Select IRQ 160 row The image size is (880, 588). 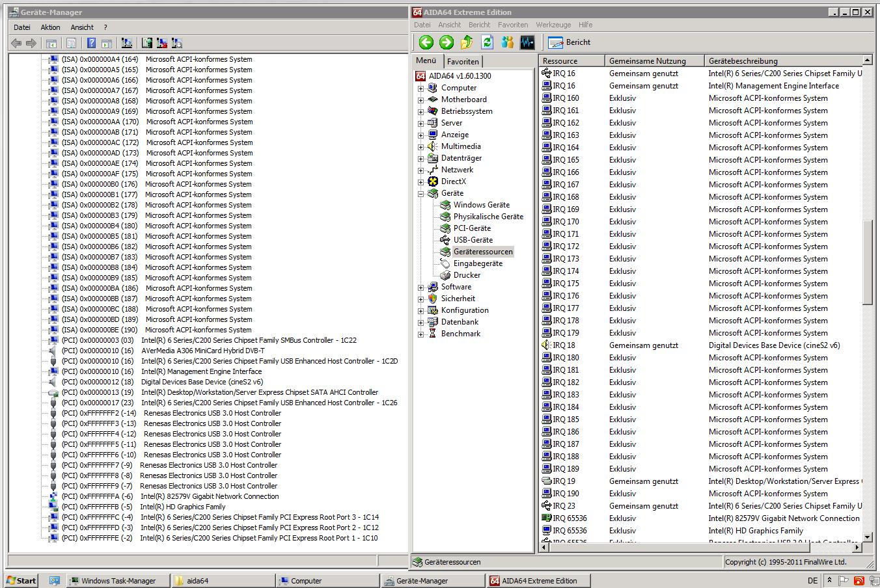(702, 98)
